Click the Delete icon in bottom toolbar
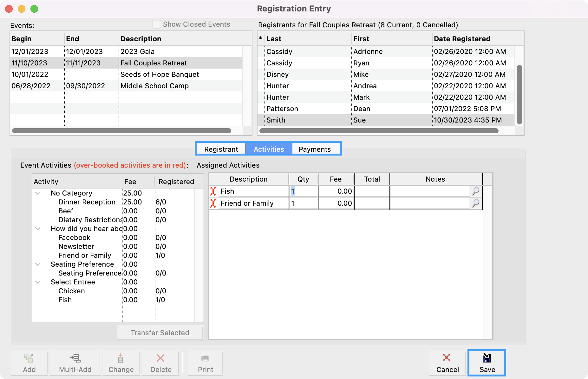The width and height of the screenshot is (588, 379). (160, 358)
